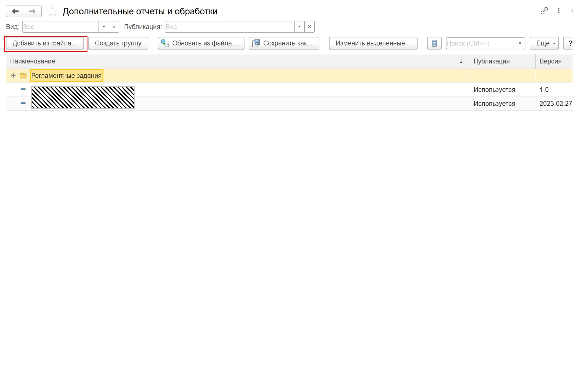Click Добавить из файла button
The width and height of the screenshot is (588, 375).
(45, 43)
